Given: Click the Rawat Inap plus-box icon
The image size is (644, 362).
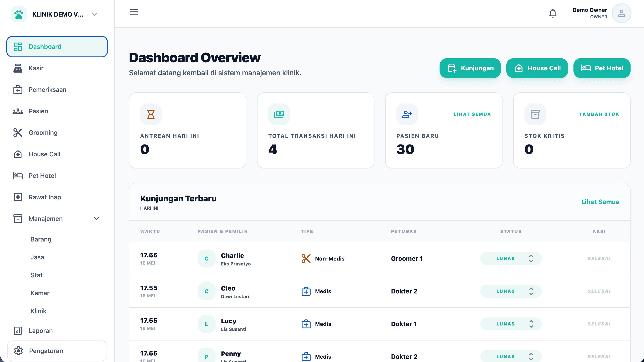Looking at the screenshot, I should point(18,197).
